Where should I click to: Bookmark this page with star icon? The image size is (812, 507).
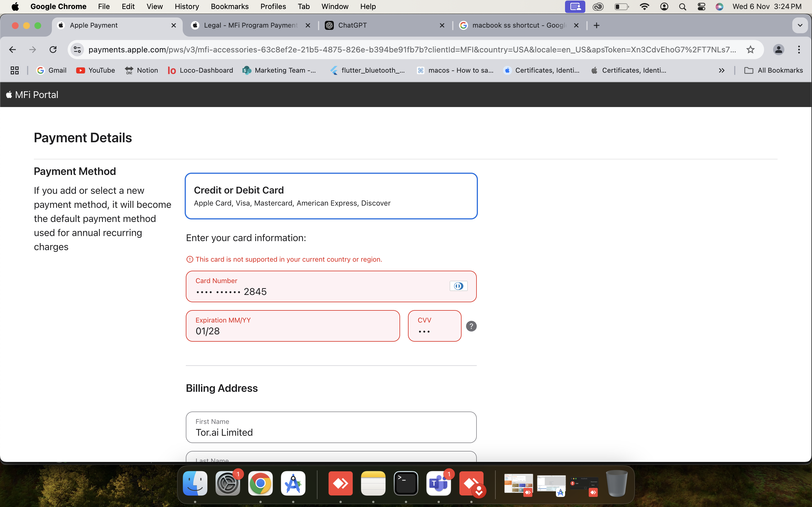click(750, 50)
